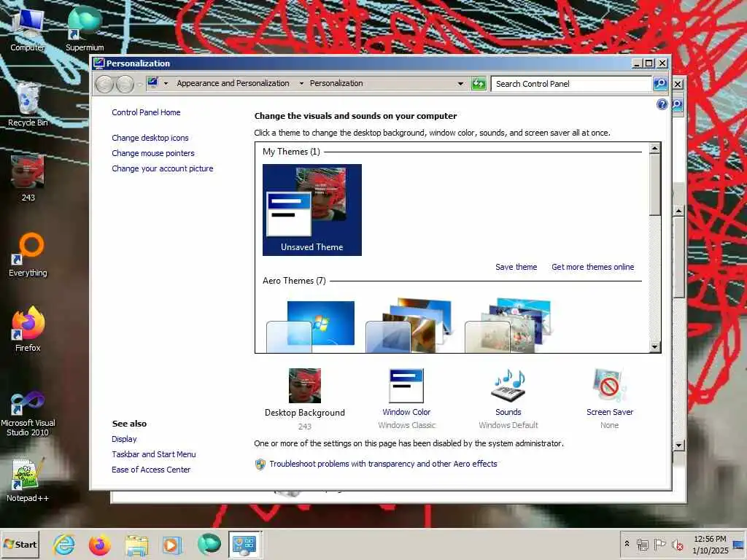
Task: Open the Display link under See also
Action: [x=124, y=439]
